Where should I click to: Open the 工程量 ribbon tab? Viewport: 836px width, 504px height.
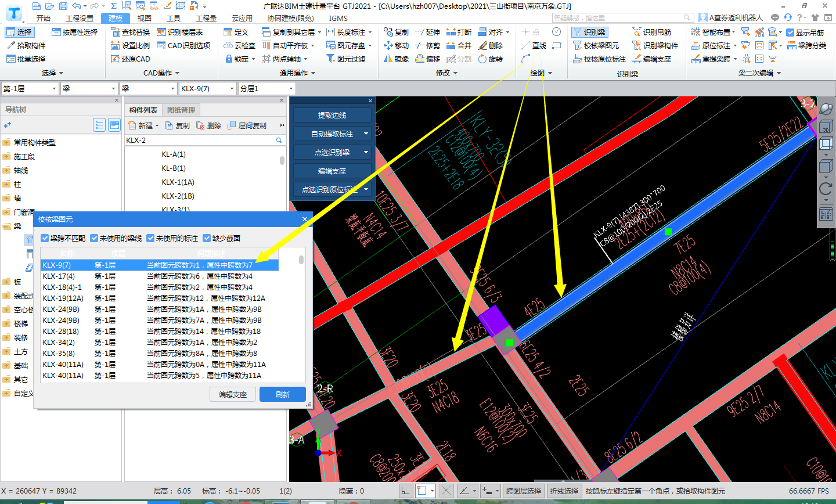[206, 18]
